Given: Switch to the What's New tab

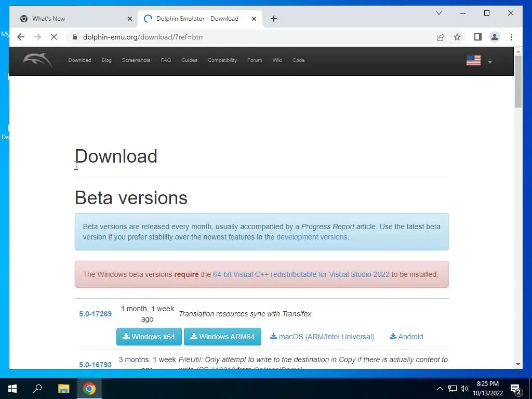Looking at the screenshot, I should click(74, 19).
